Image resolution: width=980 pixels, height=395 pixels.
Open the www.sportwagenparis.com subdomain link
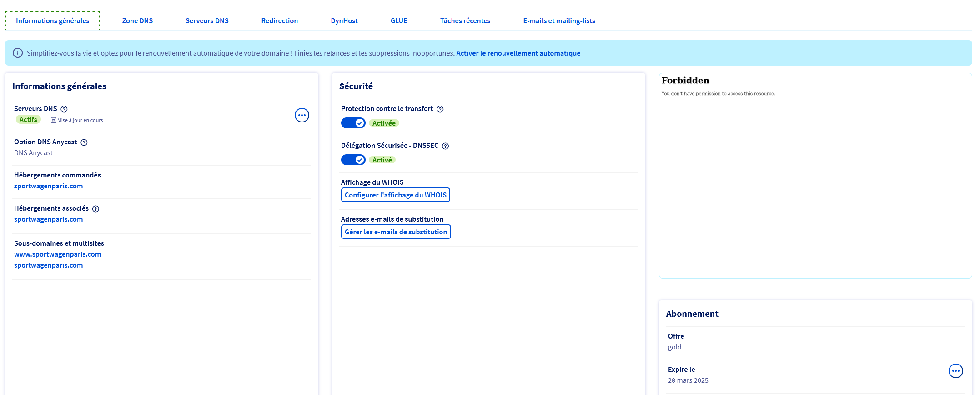click(57, 254)
